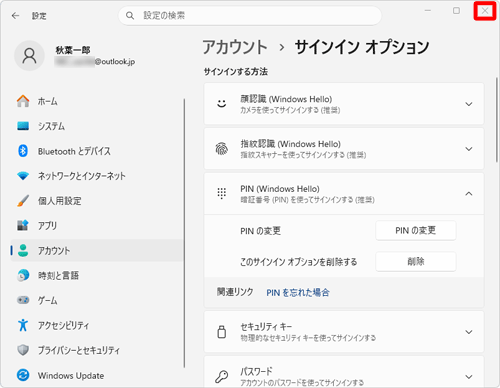Image resolution: width=500 pixels, height=388 pixels.
Task: Click the パスワード key icon
Action: click(x=222, y=377)
